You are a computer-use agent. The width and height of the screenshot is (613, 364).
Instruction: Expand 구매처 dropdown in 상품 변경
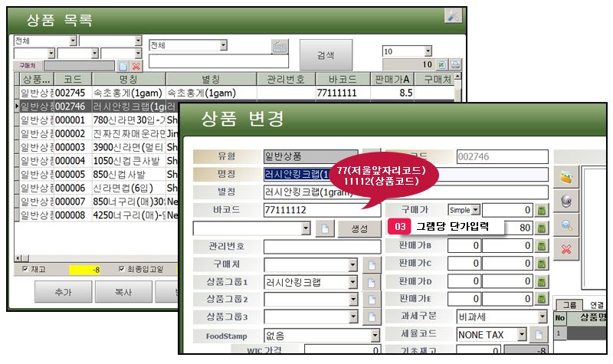pos(352,265)
